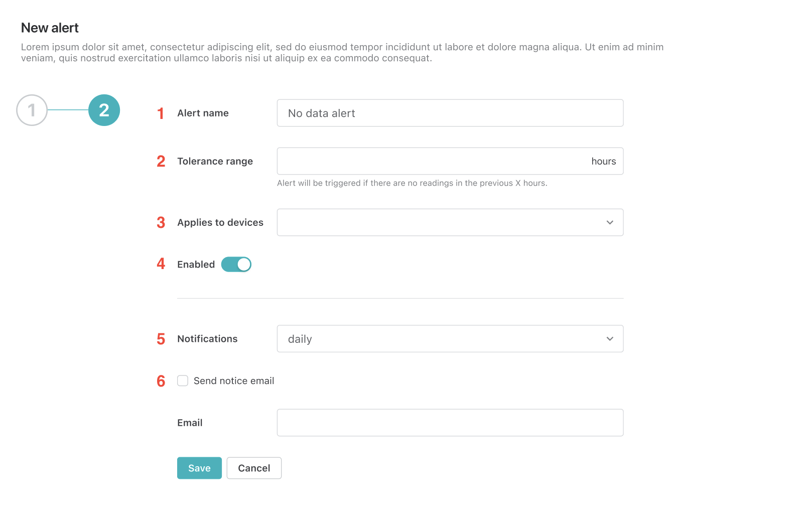Focus the Alert name input field
Screen dimensions: 812x509
[x=450, y=113]
